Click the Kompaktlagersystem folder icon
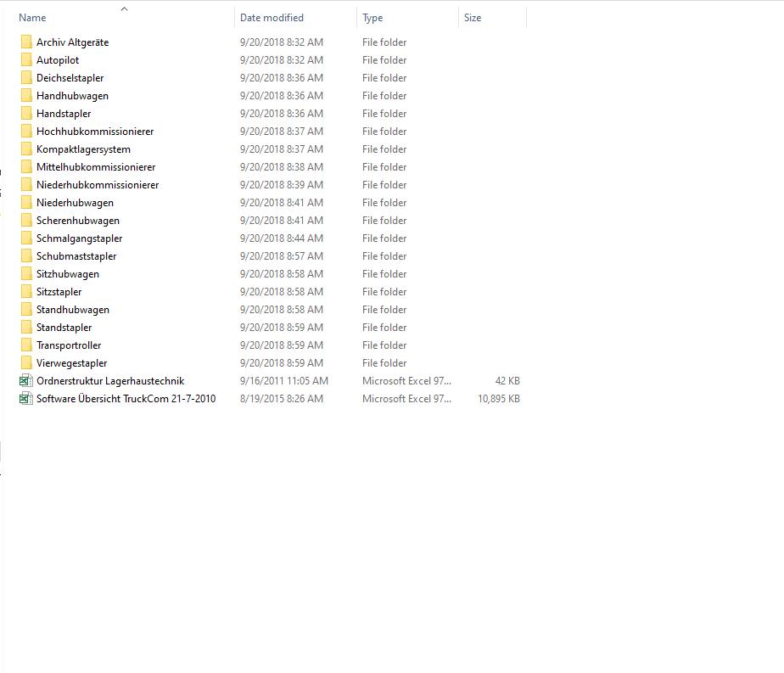 (x=26, y=149)
